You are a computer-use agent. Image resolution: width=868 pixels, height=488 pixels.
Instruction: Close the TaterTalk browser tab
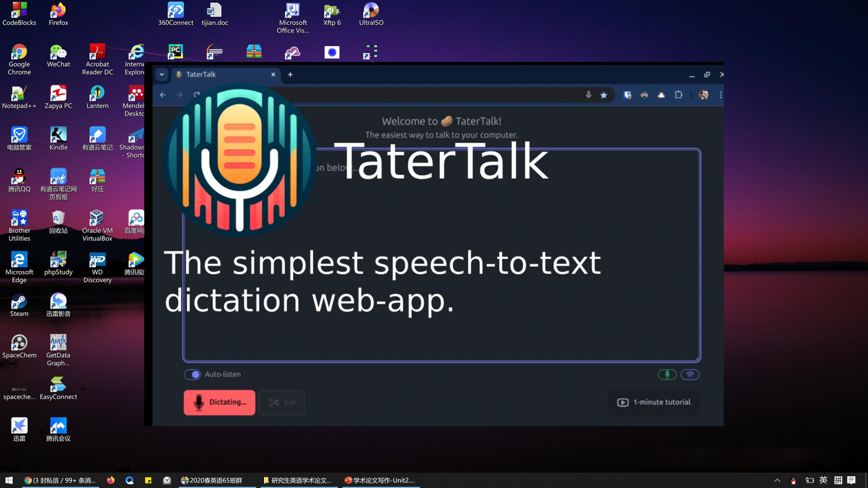(x=273, y=75)
